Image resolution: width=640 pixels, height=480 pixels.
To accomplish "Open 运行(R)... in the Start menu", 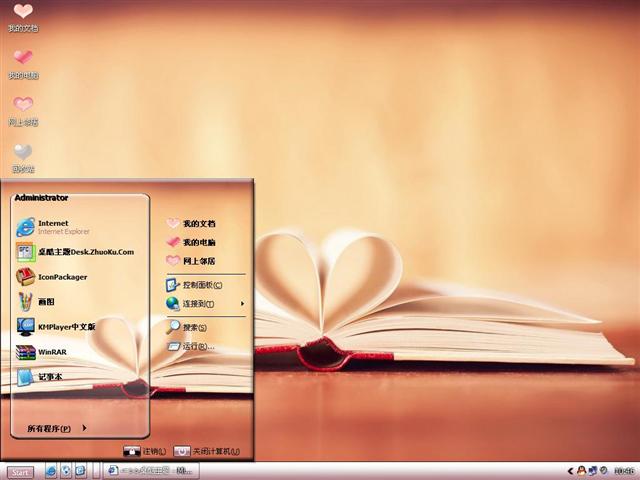I will [191, 347].
